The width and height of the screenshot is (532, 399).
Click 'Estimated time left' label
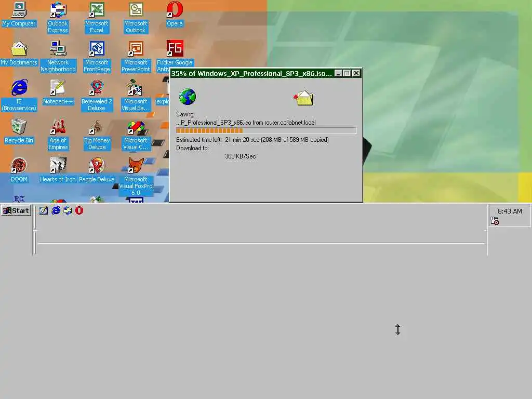coord(199,140)
